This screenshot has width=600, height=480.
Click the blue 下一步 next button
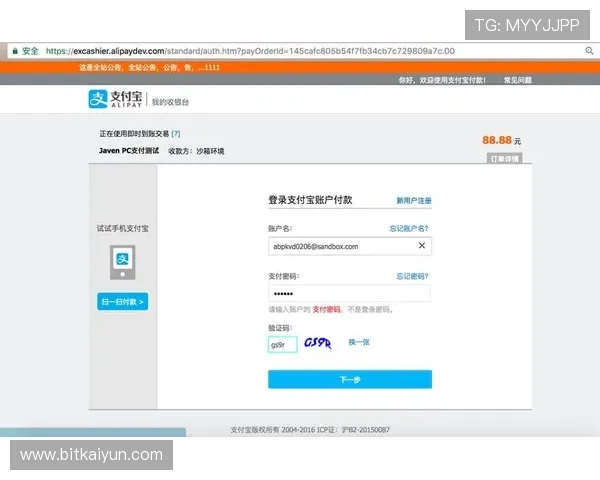[350, 379]
